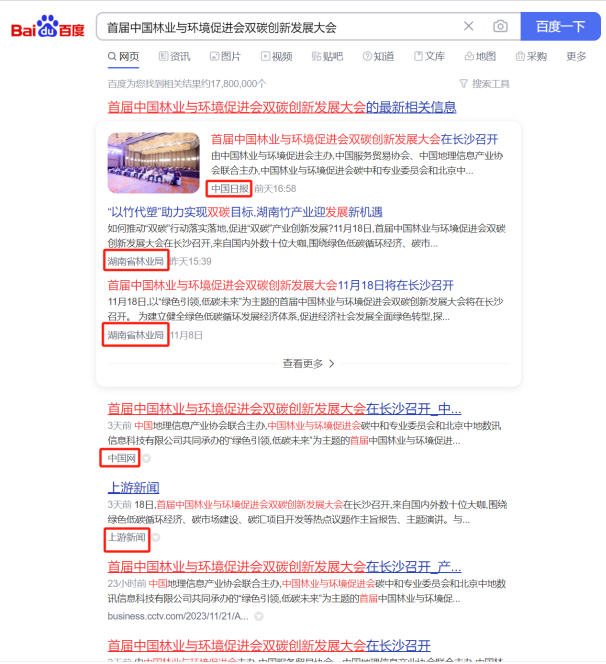
Task: Switch to the 资讯 tab
Action: (174, 56)
